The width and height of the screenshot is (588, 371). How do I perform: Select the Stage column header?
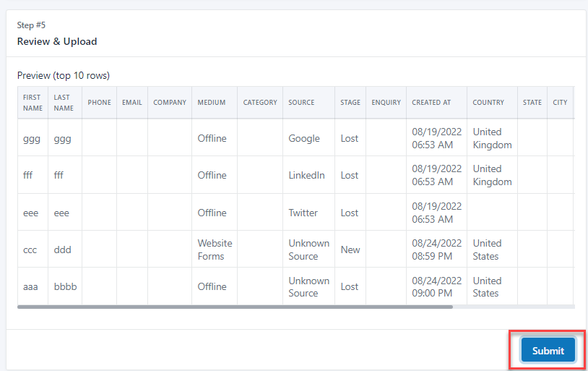click(x=350, y=103)
